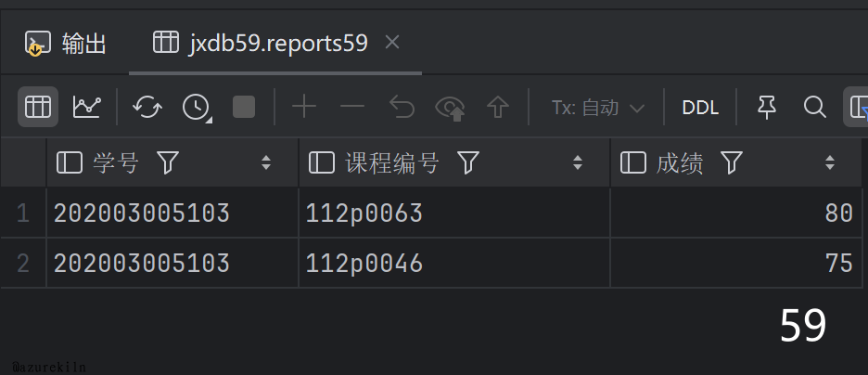Submit changes with the up arrow

tap(499, 107)
